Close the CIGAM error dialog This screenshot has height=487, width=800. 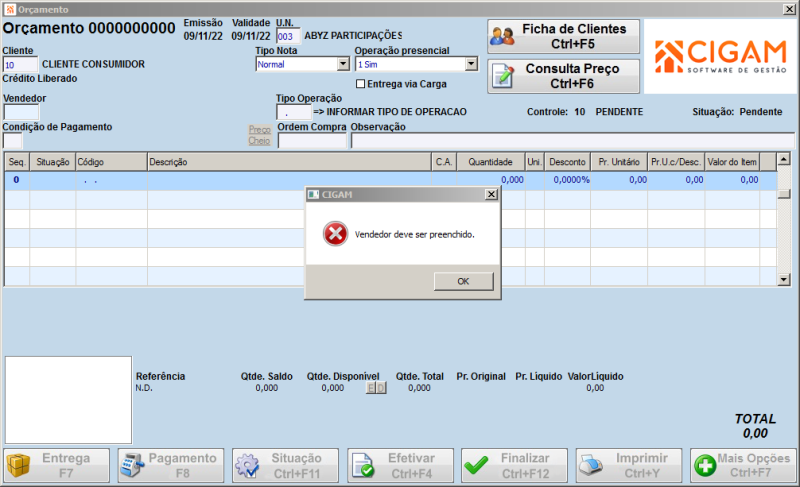pyautogui.click(x=491, y=194)
